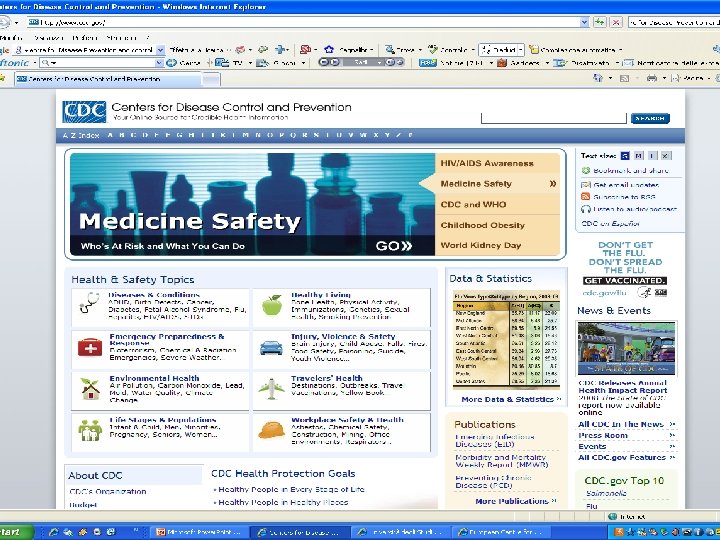The height and width of the screenshot is (540, 720).
Task: Click the family icon for Life Stages & Populations
Action: 90,430
